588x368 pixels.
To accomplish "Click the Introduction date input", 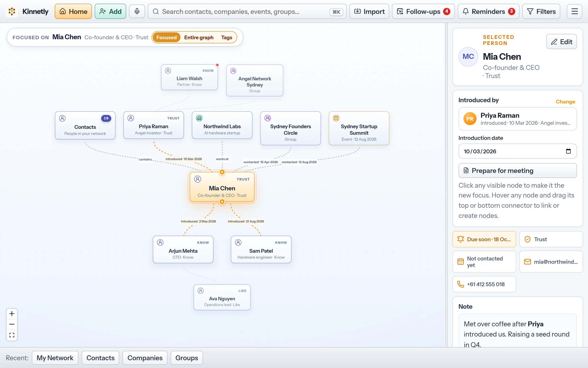I will 517,151.
